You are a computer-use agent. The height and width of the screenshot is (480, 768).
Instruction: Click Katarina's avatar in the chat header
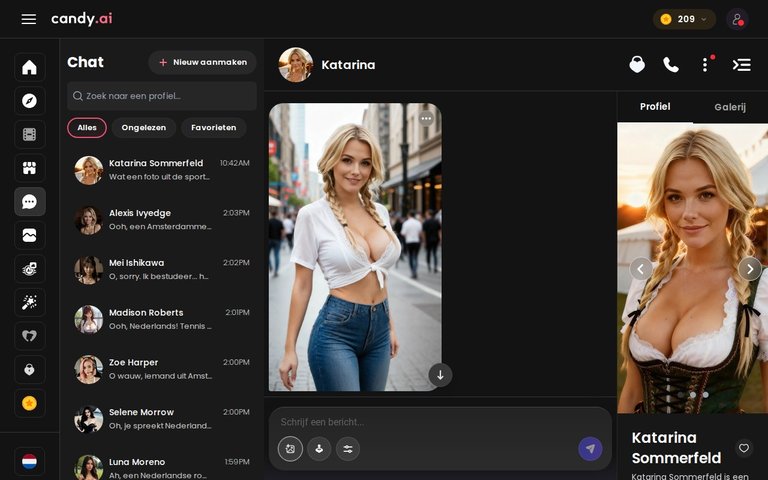pos(296,65)
